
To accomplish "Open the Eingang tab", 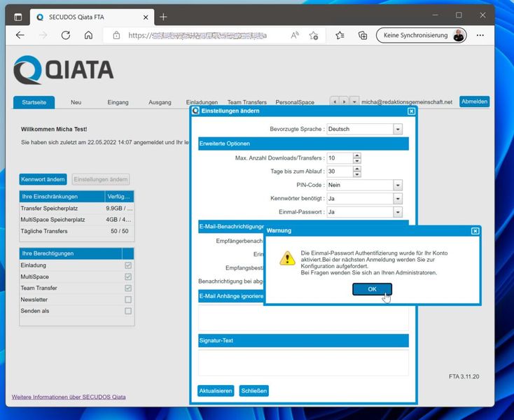I will (118, 102).
